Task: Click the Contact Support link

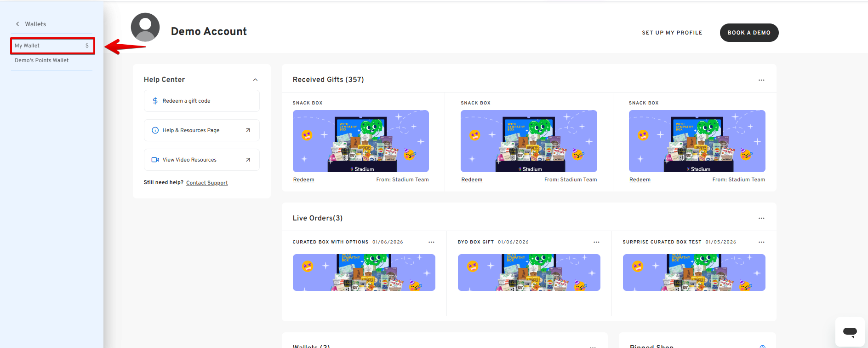Action: [207, 183]
